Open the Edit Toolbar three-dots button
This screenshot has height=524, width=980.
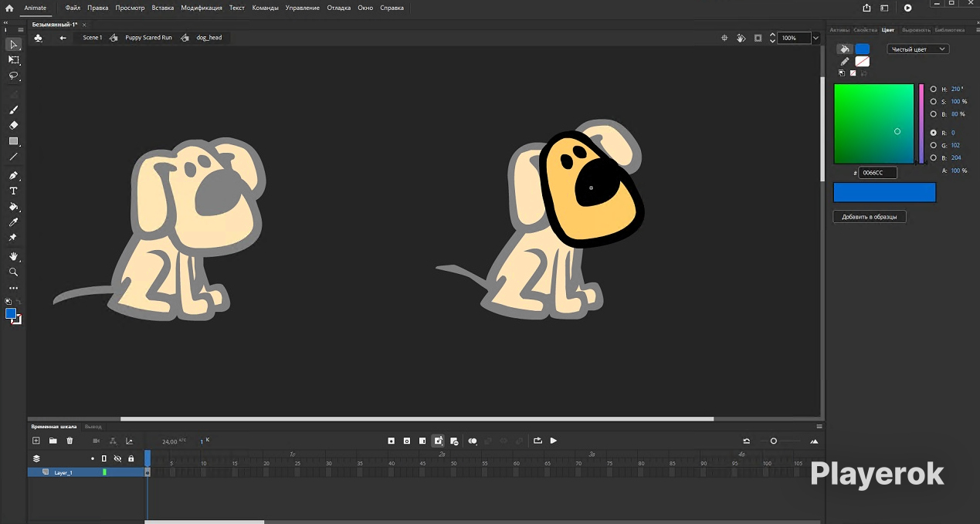tap(14, 288)
